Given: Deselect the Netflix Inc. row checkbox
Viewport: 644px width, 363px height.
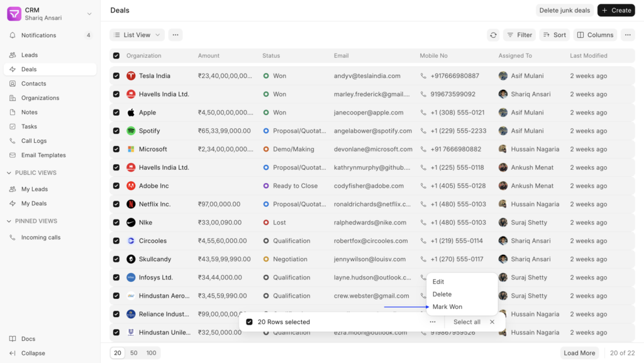Looking at the screenshot, I should tap(116, 204).
